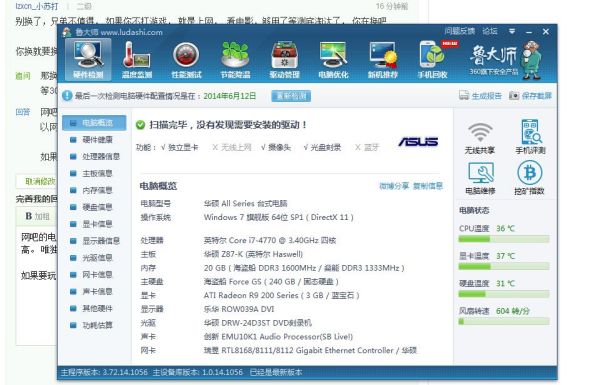600x385 pixels.
Task: Click the 无线上网 feature indicator
Action: tap(232, 147)
